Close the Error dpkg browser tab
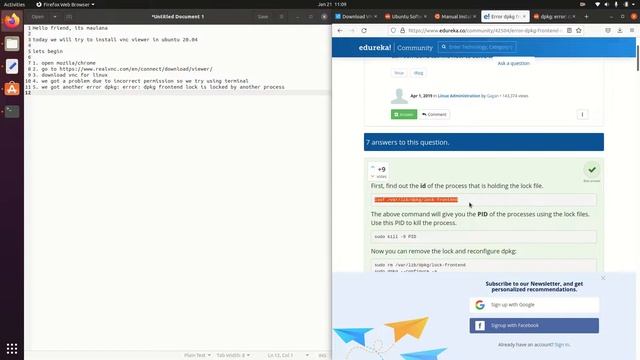Screen dimensions: 640x360 [524, 17]
